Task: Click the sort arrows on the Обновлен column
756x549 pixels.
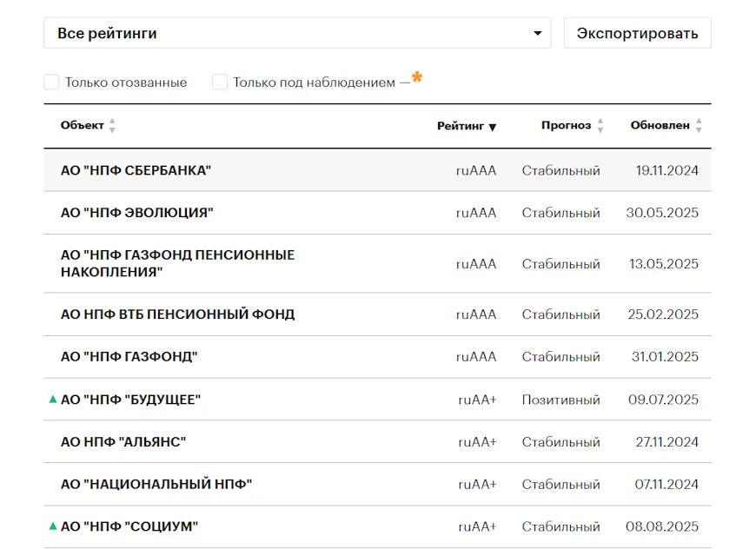Action: [700, 125]
